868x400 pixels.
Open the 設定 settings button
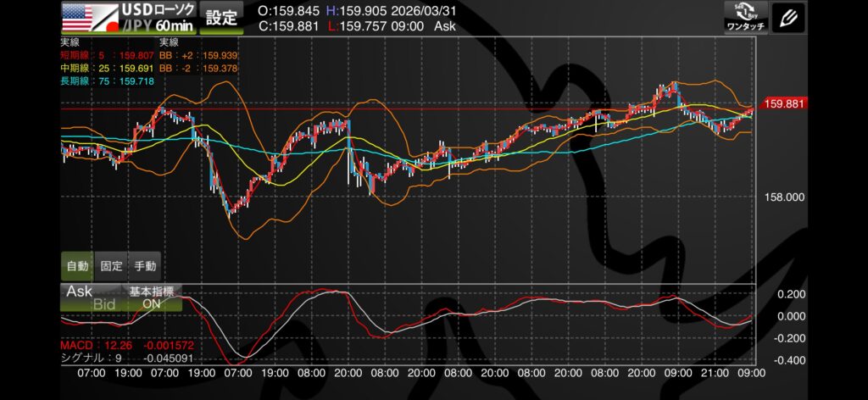click(x=223, y=18)
